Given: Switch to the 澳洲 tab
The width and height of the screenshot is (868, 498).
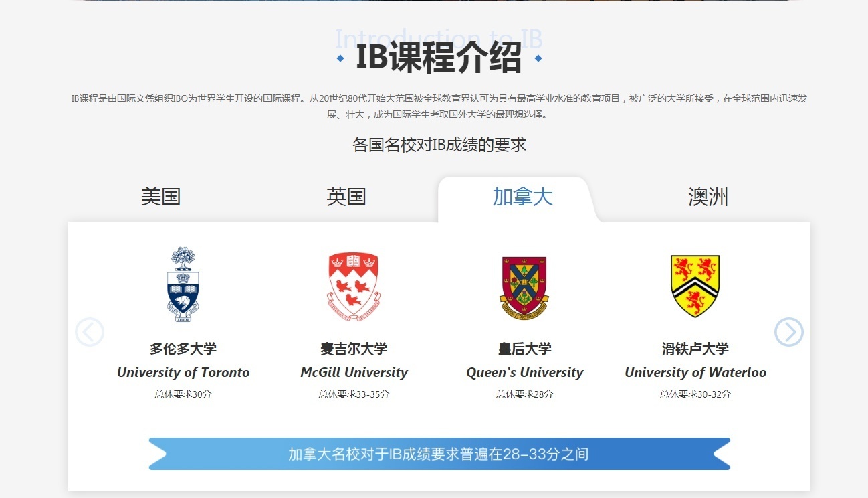Looking at the screenshot, I should (x=708, y=197).
